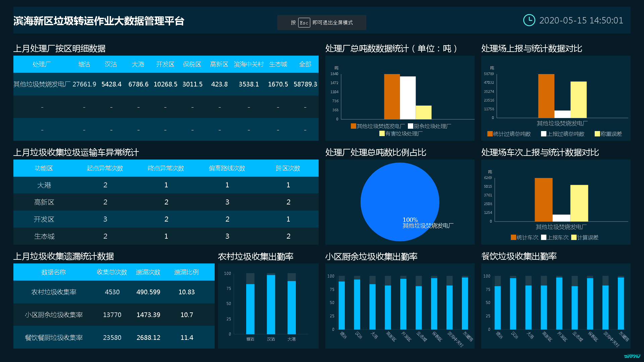This screenshot has height=362, width=644.
Task: Click the 塘沽 column header
Action: click(84, 64)
